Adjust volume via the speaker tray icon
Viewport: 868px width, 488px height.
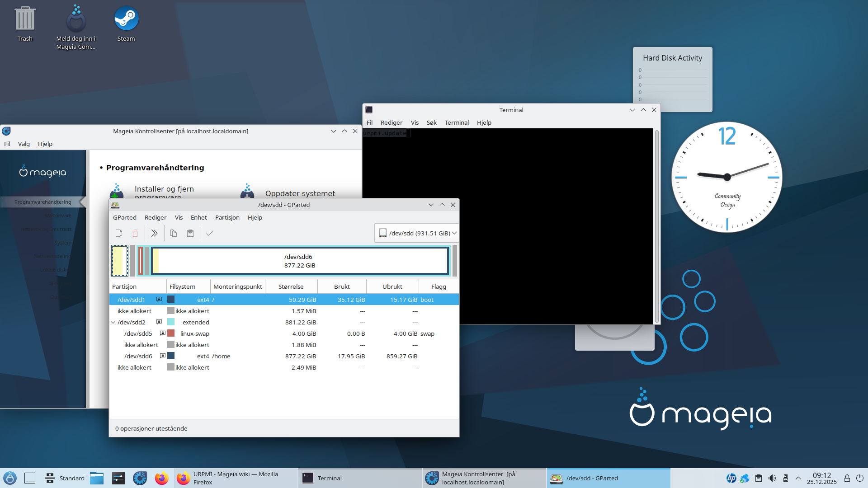point(772,478)
